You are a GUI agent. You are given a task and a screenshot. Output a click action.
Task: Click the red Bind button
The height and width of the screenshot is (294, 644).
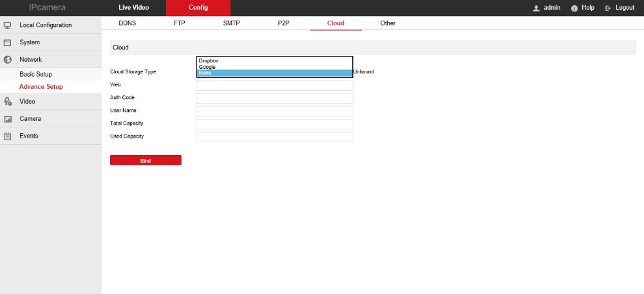point(146,160)
